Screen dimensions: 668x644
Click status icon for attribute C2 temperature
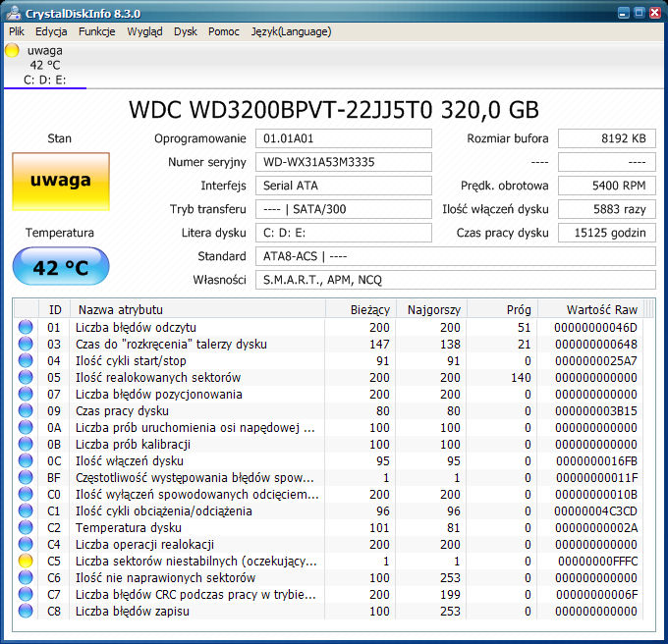point(26,527)
